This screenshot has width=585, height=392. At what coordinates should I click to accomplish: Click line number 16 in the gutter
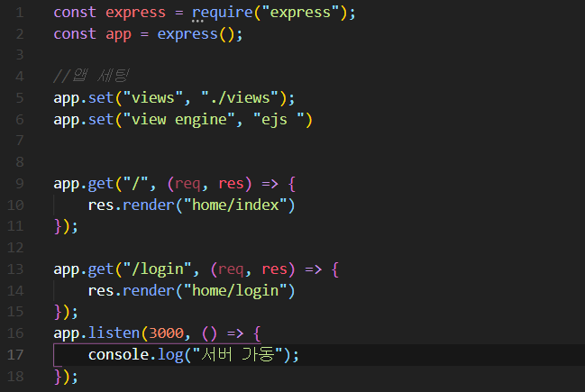tap(15, 333)
